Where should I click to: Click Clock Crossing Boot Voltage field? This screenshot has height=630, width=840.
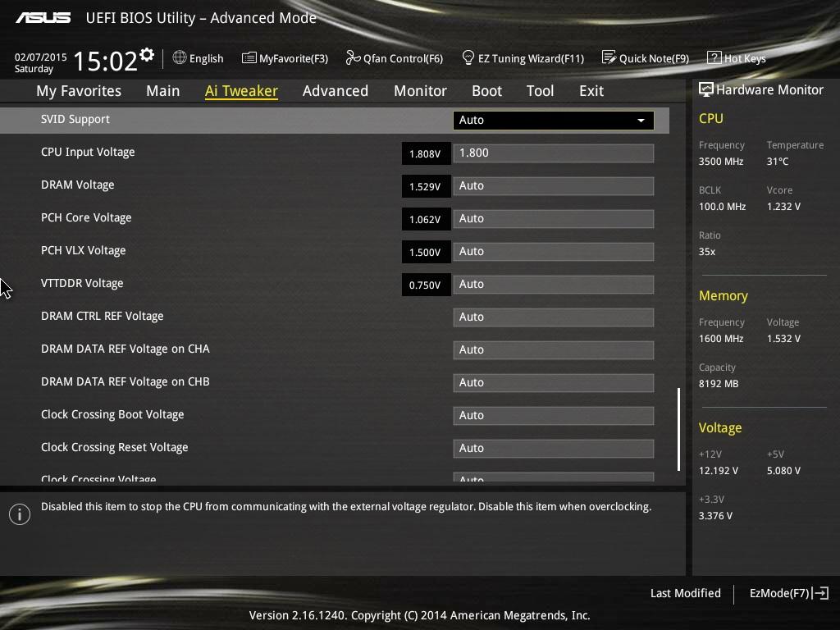pos(554,416)
